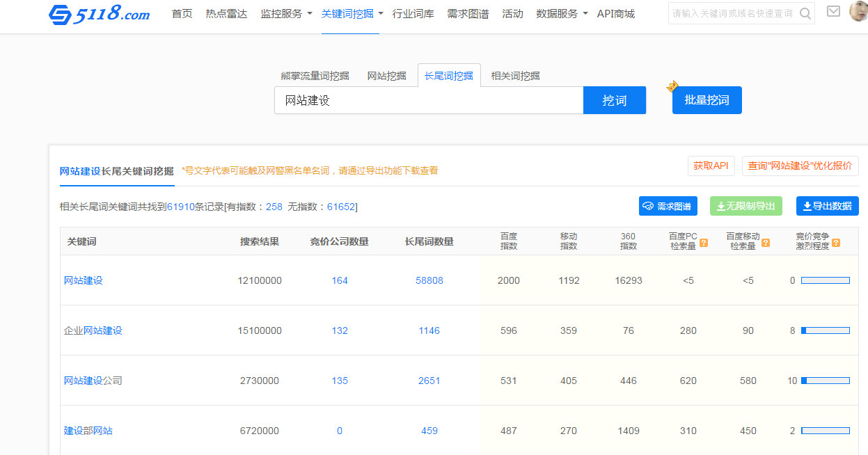Image resolution: width=868 pixels, height=455 pixels.
Task: Click the keyword input field containing 网站建设
Action: click(428, 100)
